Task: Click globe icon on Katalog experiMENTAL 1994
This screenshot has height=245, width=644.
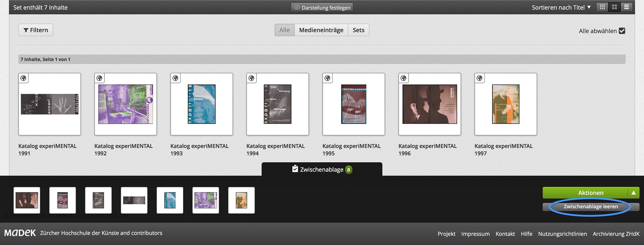Action: point(252,78)
